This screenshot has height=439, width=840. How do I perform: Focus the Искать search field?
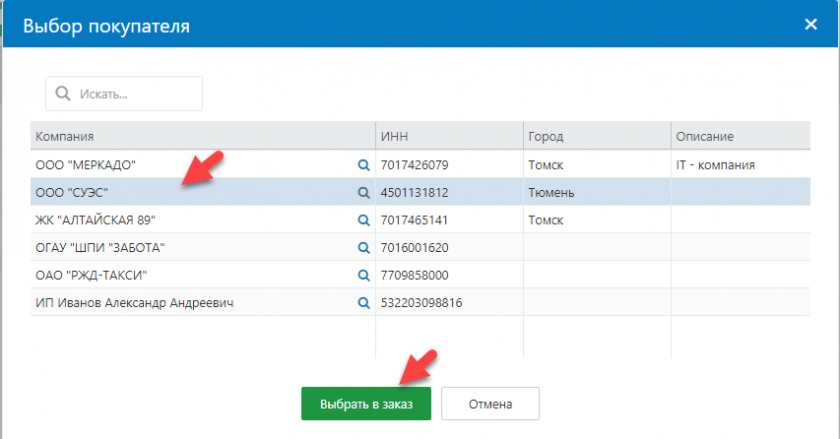[x=135, y=94]
